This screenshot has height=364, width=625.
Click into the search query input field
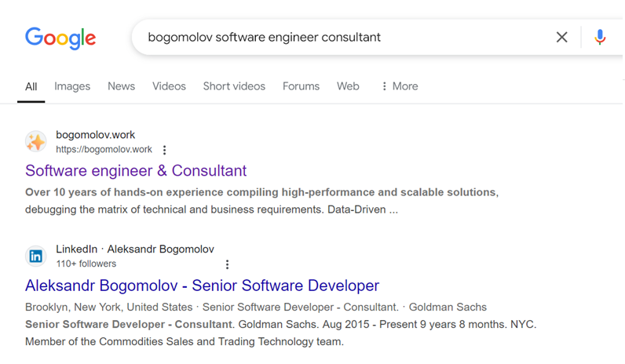[x=338, y=37]
